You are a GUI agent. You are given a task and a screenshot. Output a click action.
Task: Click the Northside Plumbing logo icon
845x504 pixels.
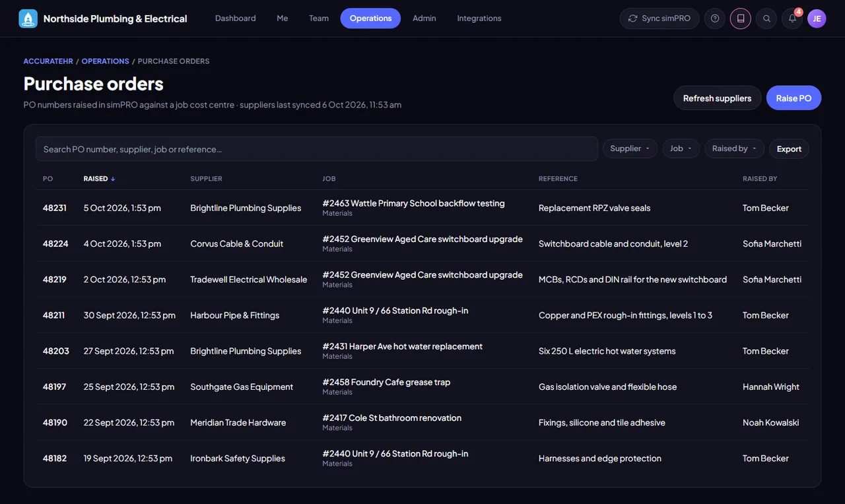pos(28,18)
